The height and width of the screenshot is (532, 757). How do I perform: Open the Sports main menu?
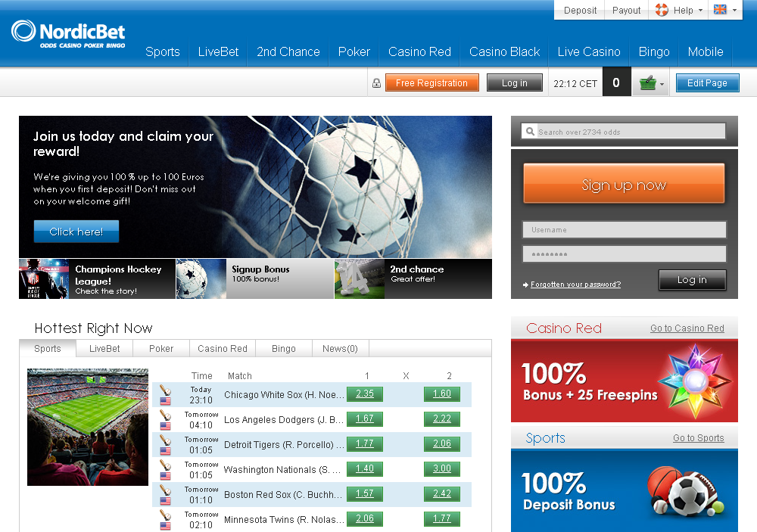163,51
